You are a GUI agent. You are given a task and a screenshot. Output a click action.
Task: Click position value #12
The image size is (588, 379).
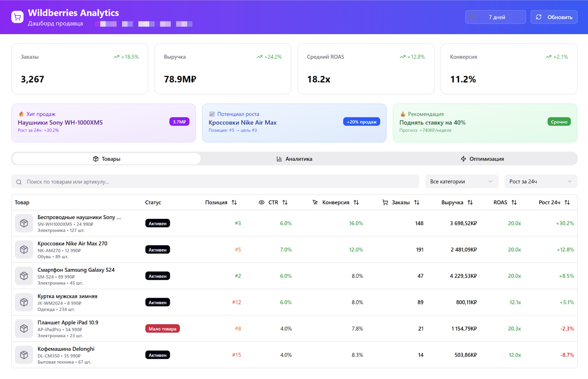[237, 302]
